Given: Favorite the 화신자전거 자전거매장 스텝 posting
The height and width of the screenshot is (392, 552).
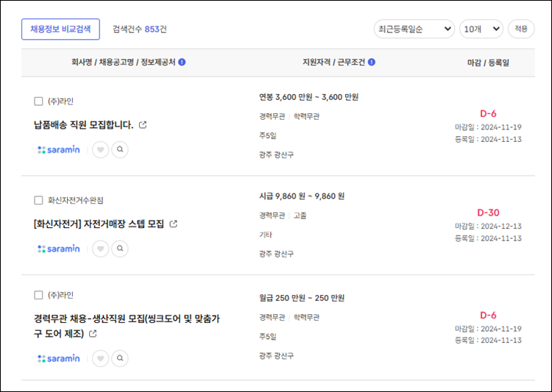Looking at the screenshot, I should click(100, 249).
